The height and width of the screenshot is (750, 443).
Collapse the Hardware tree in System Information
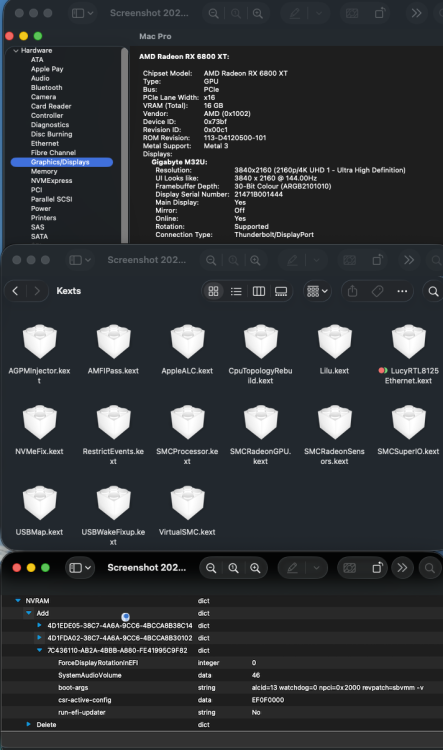click(16, 50)
